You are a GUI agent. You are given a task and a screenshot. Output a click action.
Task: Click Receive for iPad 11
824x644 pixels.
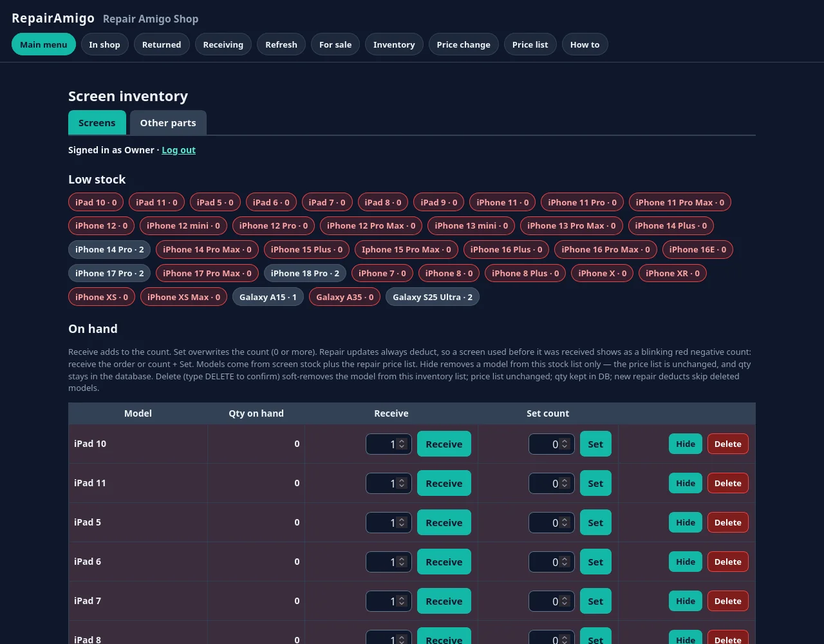tap(444, 483)
